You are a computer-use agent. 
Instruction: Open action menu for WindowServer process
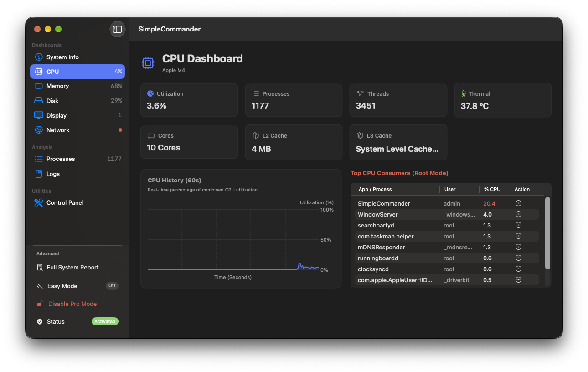coord(518,214)
